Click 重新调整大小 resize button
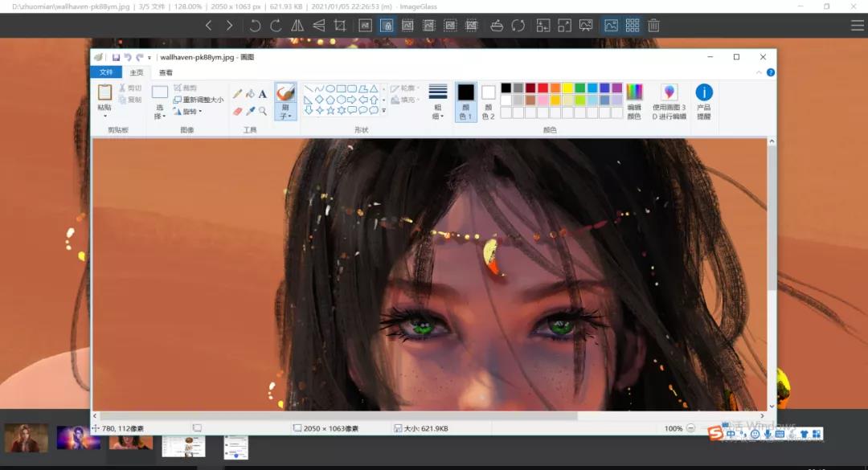Viewport: 868px width, 470px height. (x=199, y=100)
